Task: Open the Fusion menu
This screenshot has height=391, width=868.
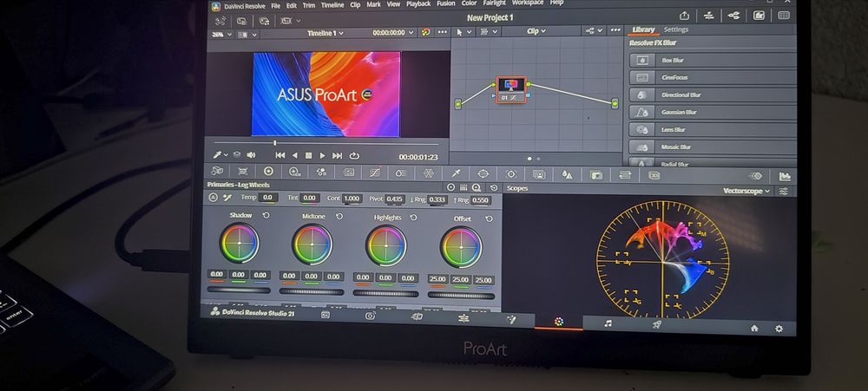Action: [445, 3]
